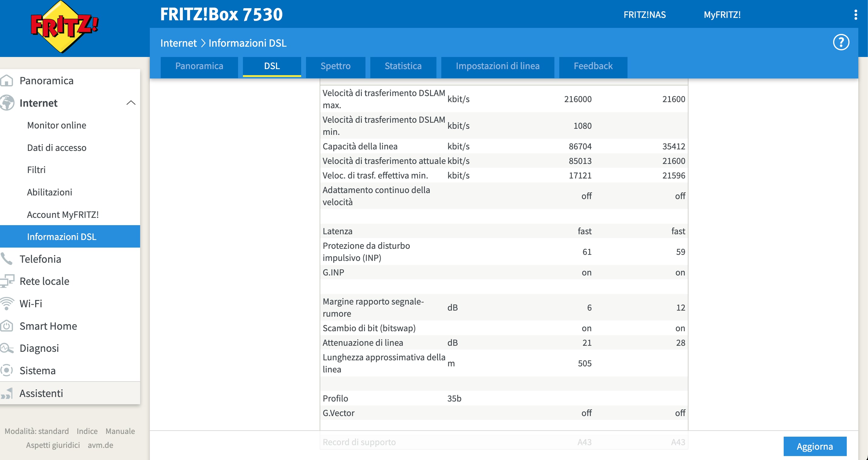Viewport: 868px width, 460px height.
Task: Open Assistenti menu entry
Action: (41, 393)
